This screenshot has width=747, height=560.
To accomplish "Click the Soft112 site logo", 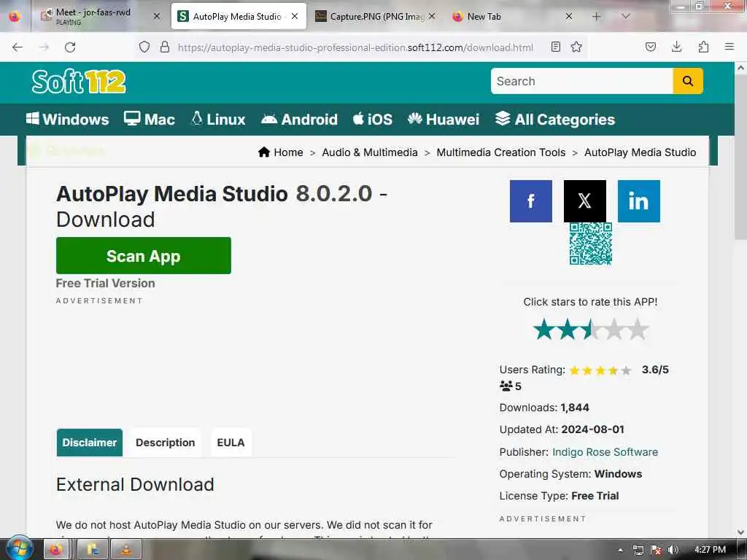I will pyautogui.click(x=79, y=82).
